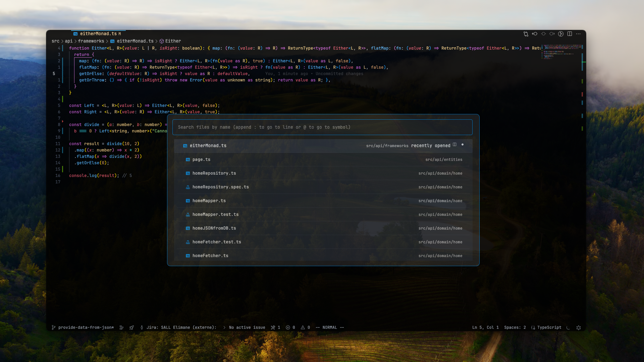Open page.ts from quick open results
644x362 pixels.
[x=201, y=160]
